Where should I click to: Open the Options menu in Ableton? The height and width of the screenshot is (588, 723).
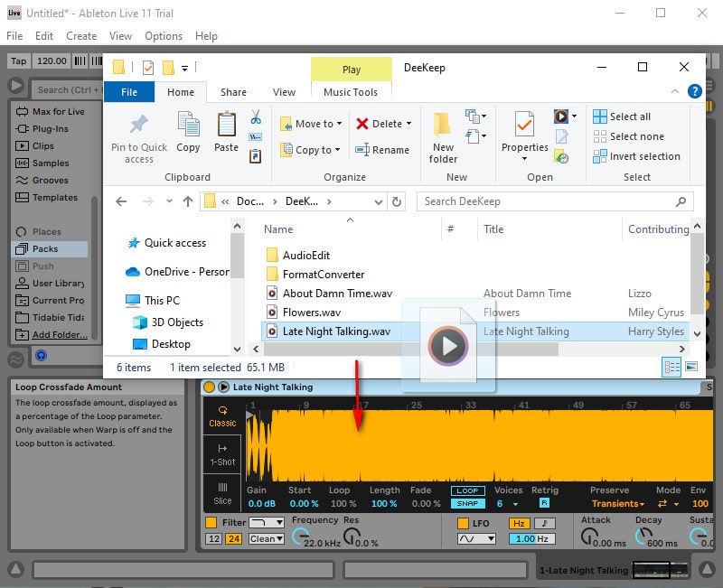click(x=164, y=36)
